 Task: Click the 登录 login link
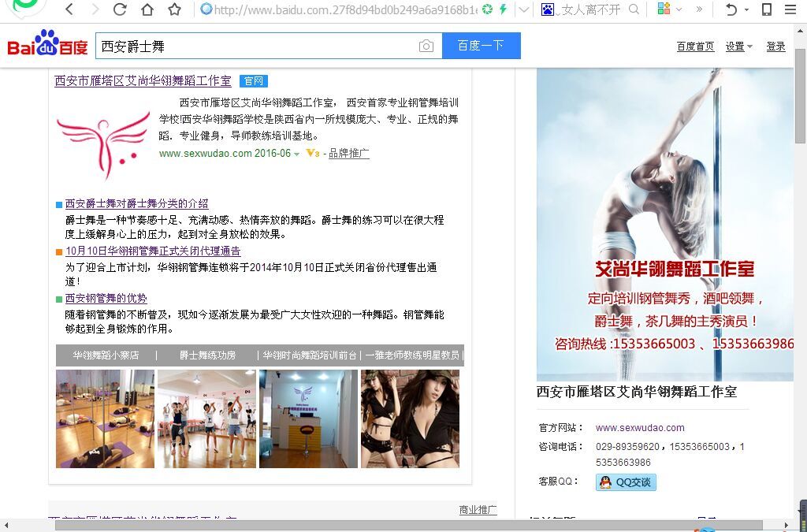click(x=775, y=47)
